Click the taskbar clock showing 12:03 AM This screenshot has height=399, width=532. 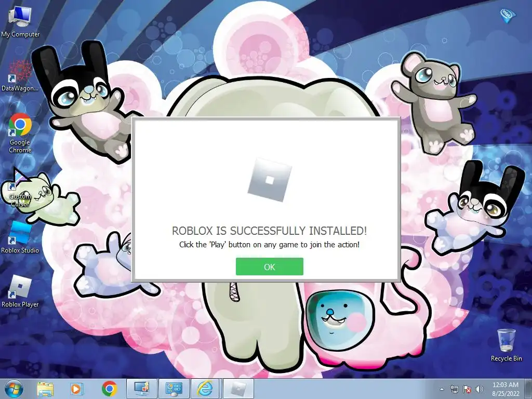[x=505, y=389]
